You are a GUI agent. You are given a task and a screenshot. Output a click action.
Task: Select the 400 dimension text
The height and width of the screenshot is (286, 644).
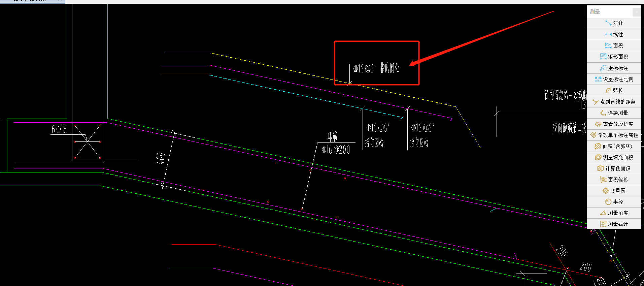click(x=160, y=158)
